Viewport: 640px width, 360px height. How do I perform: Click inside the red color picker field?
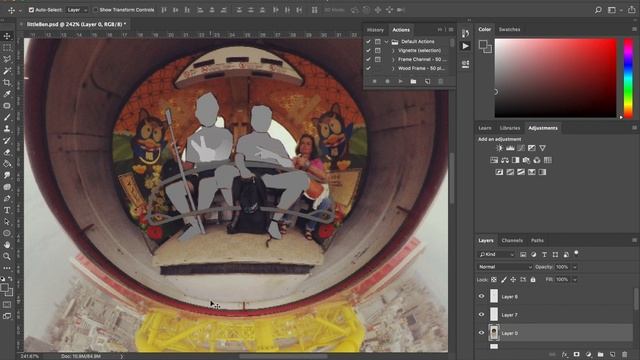click(556, 78)
